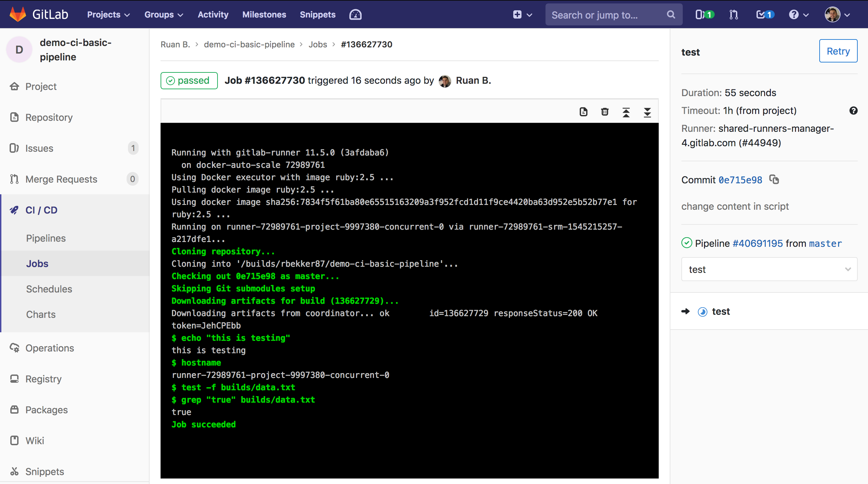Expand the help menu dropdown

click(x=798, y=14)
